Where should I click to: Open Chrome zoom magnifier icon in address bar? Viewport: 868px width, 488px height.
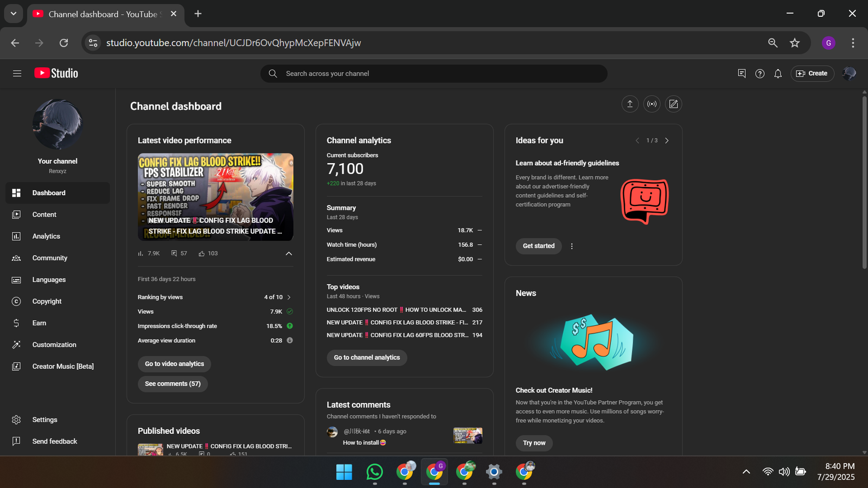tap(773, 43)
